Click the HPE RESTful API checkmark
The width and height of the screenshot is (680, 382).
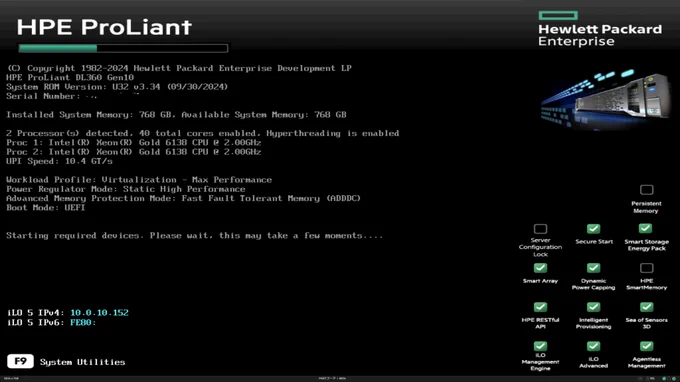click(x=540, y=307)
